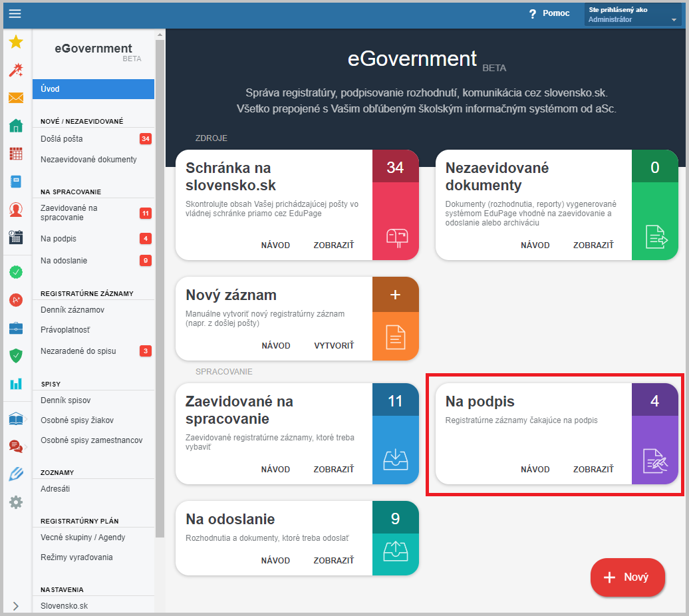Image resolution: width=689 pixels, height=616 pixels.
Task: Click NÁVOD on Nový záznam card
Action: (276, 346)
